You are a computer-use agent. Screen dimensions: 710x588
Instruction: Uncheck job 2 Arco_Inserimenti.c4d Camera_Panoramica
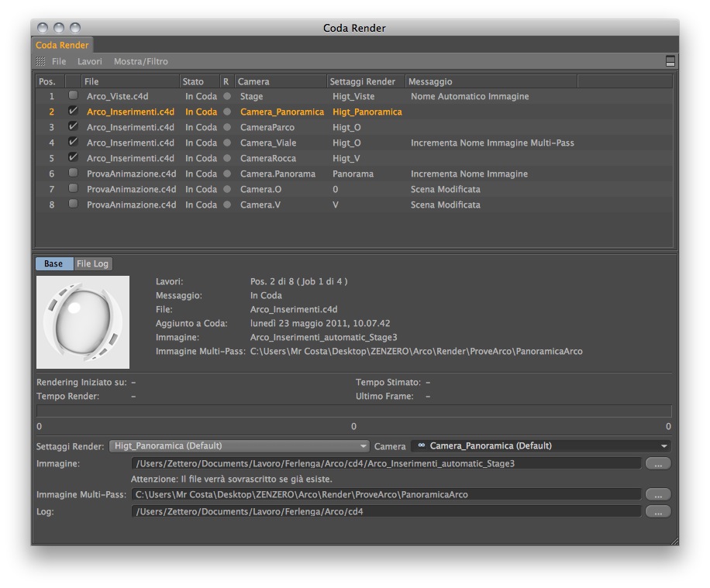(x=73, y=111)
